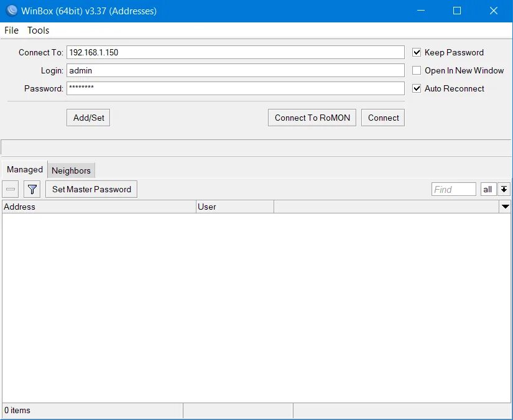Enable Open In New Window checkbox
This screenshot has width=513, height=420.
click(x=417, y=70)
